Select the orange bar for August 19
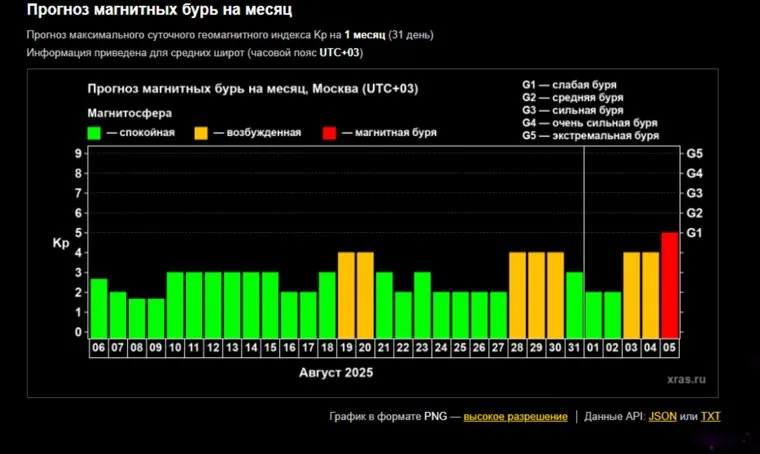The image size is (760, 454). point(346,295)
